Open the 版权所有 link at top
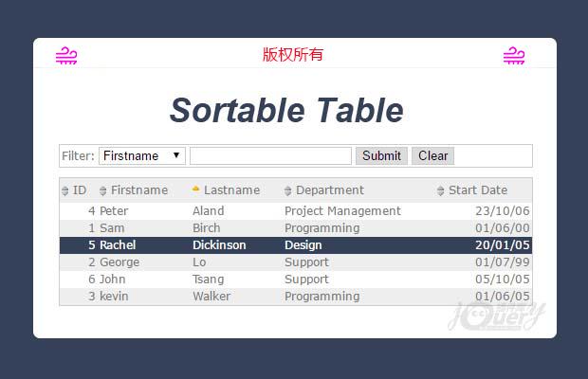588x379 pixels. [293, 55]
